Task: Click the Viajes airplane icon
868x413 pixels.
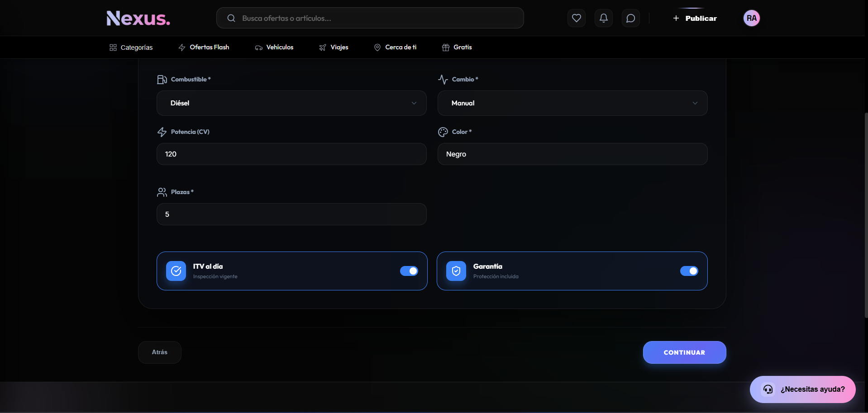Action: [x=323, y=47]
